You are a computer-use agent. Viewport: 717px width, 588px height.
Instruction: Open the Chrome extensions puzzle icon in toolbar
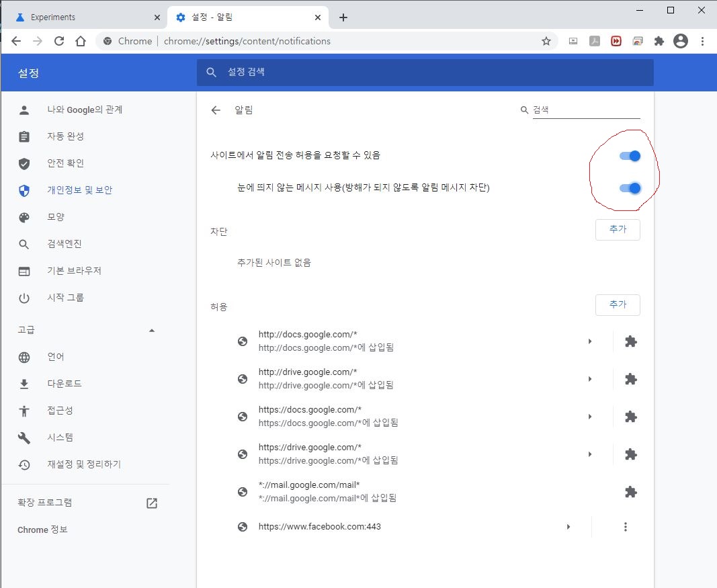click(x=659, y=41)
